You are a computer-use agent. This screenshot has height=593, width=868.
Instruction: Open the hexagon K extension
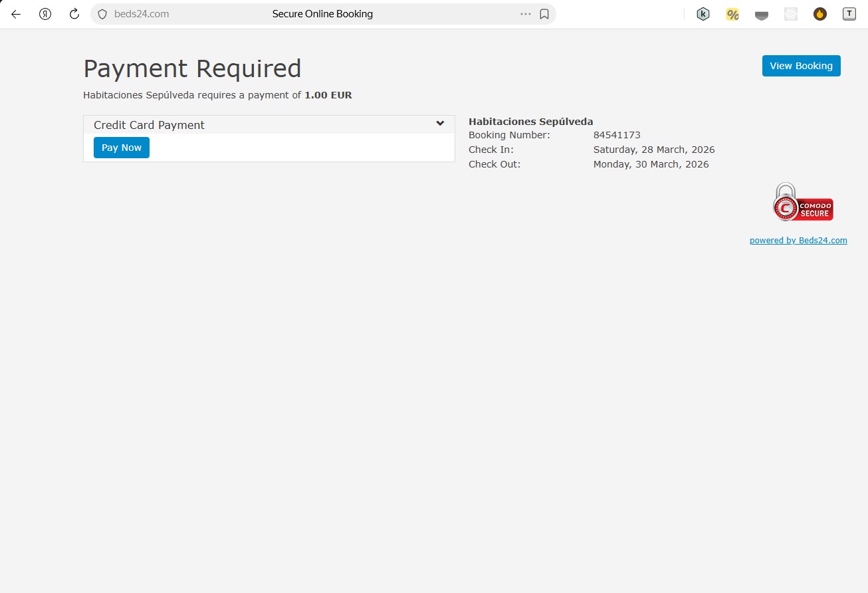[x=703, y=14]
